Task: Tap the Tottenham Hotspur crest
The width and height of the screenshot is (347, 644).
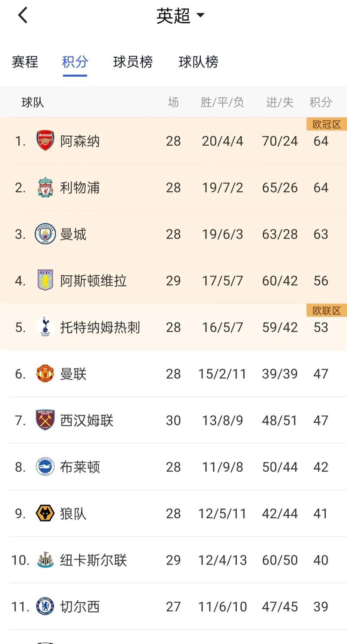Action: [46, 327]
